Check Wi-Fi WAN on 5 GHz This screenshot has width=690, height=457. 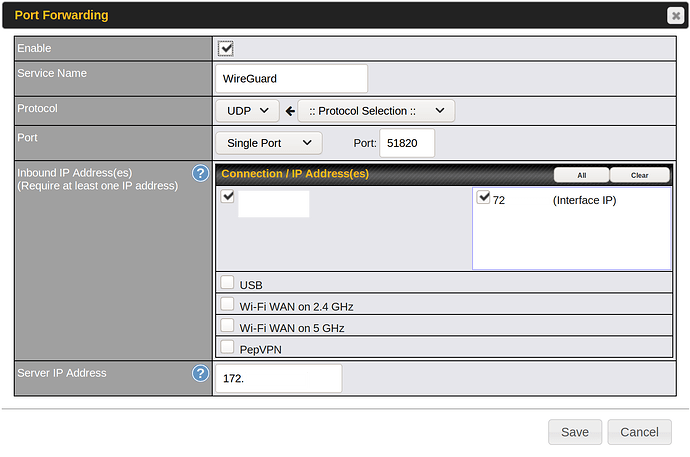[x=228, y=326]
